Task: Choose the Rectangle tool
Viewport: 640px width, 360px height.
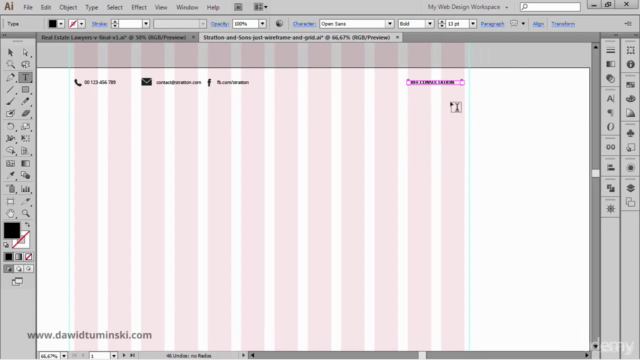Action: pos(26,89)
